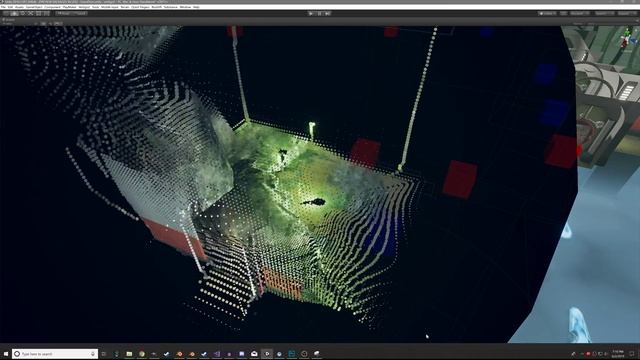Open the Layout dropdown

pyautogui.click(x=627, y=13)
